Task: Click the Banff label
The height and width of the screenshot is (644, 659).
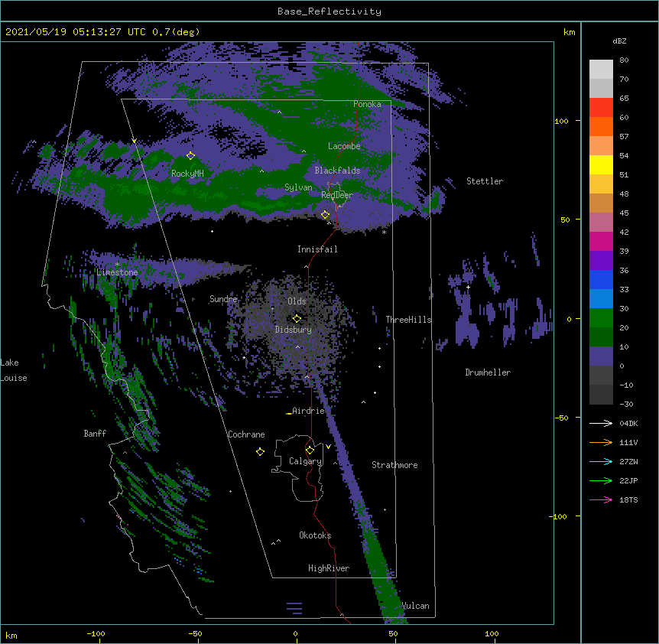Action: click(95, 434)
